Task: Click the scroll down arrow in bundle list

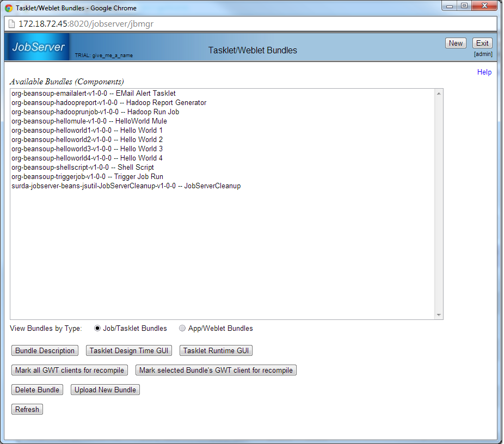Action: tap(439, 314)
